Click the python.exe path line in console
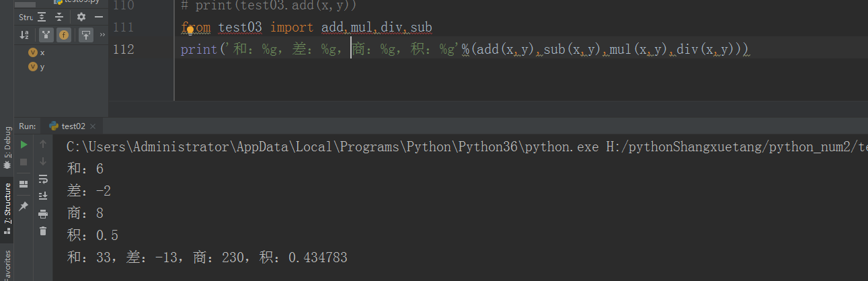 point(467,147)
